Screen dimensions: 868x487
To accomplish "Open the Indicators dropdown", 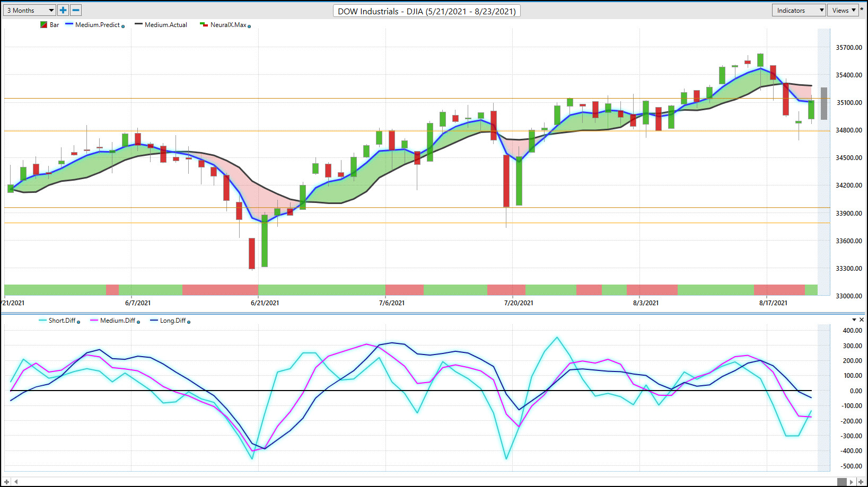I will pos(799,10).
